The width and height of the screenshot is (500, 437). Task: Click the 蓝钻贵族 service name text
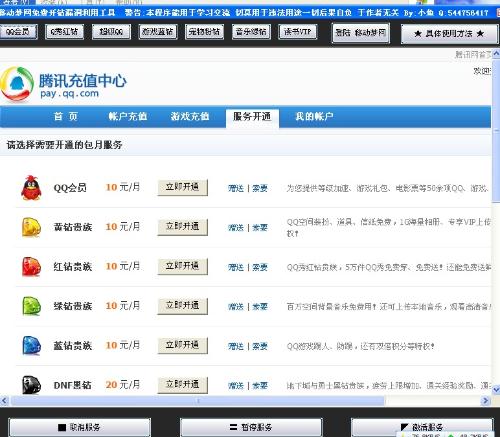pos(73,346)
